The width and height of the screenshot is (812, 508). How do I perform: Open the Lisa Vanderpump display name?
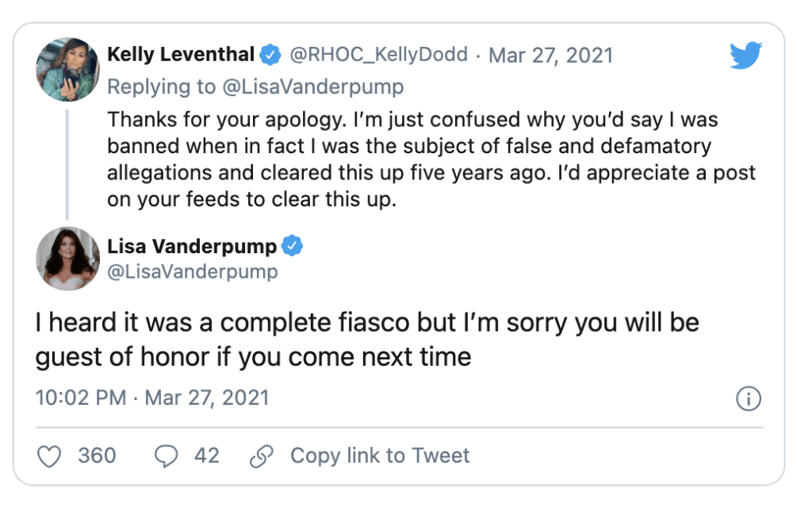(x=192, y=246)
